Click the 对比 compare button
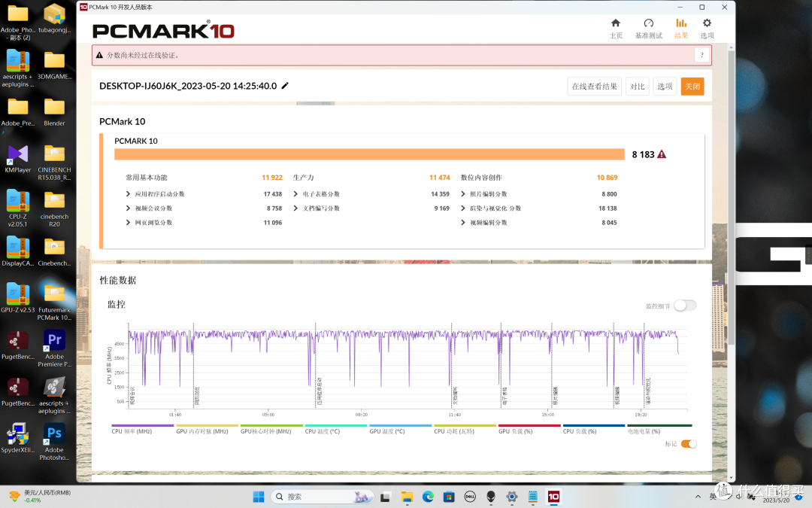The height and width of the screenshot is (508, 812). (637, 87)
